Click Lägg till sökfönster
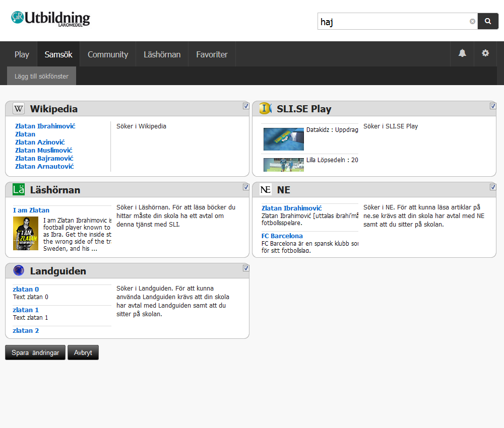The height and width of the screenshot is (428, 504). tap(41, 76)
